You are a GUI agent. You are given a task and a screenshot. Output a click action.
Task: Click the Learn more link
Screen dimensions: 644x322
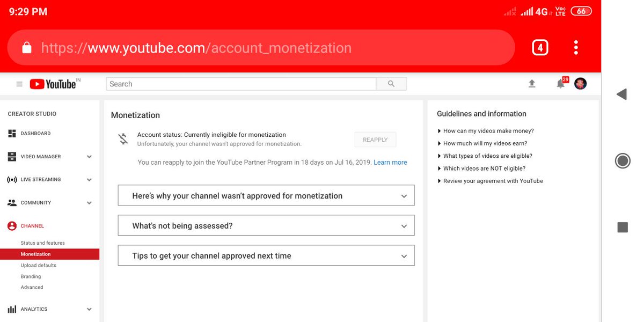pyautogui.click(x=390, y=163)
